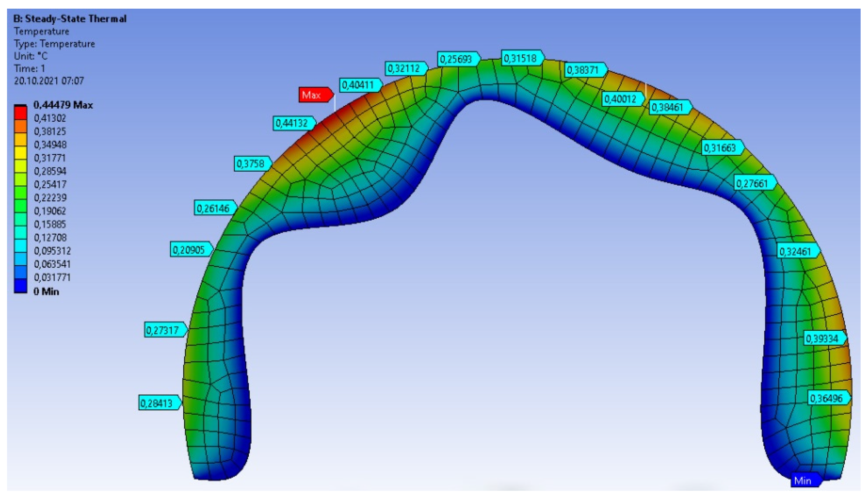Click the 0,44479 Max legend value
Viewport: 868px width, 503px height.
pyautogui.click(x=63, y=105)
